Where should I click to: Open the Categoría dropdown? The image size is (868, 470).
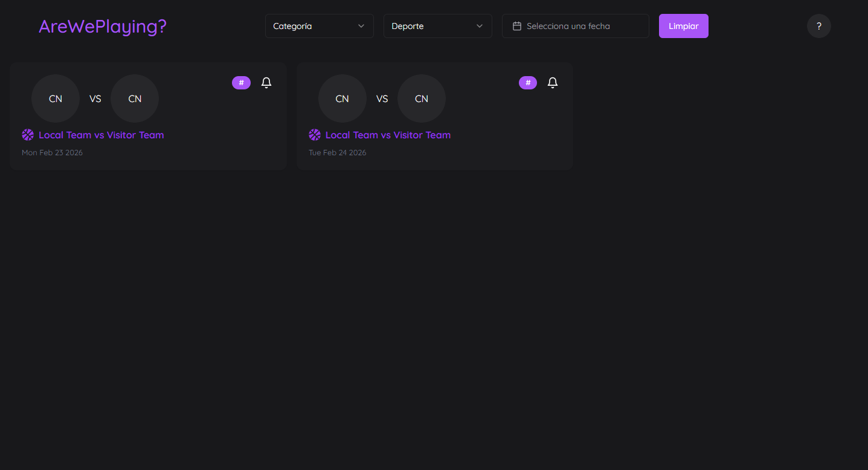click(x=319, y=26)
